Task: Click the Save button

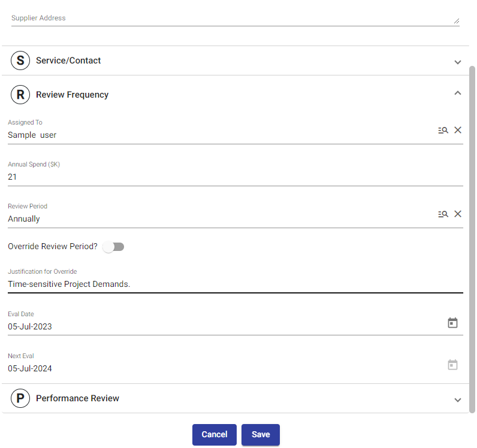Action: point(261,435)
